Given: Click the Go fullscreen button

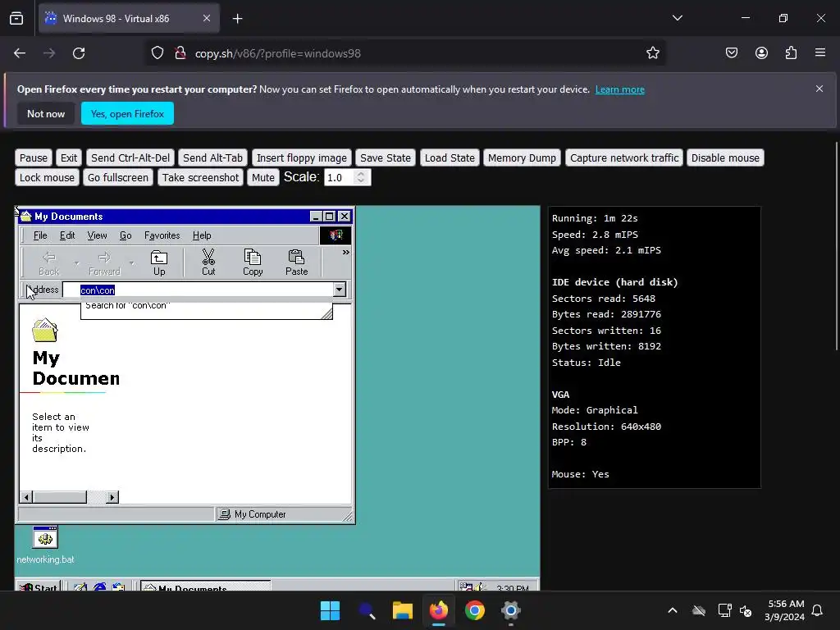Looking at the screenshot, I should (118, 177).
